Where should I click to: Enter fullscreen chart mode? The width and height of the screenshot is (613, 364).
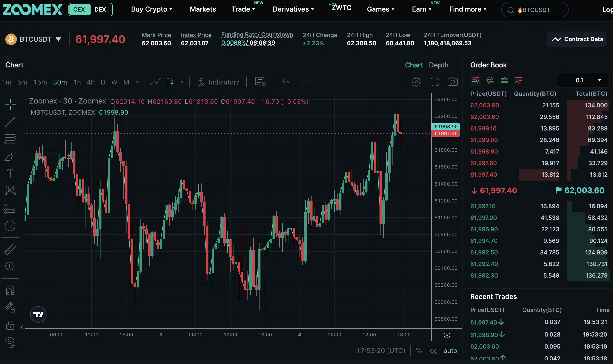[434, 82]
